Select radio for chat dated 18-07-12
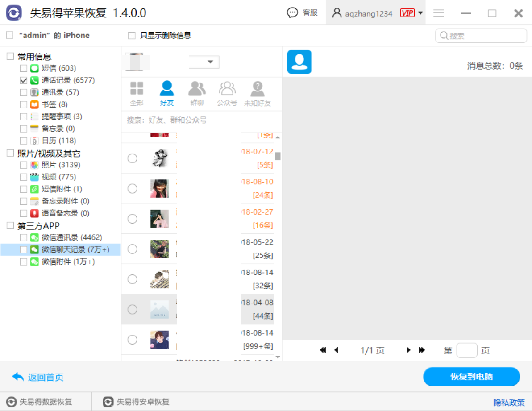The image size is (532, 411). coord(132,158)
